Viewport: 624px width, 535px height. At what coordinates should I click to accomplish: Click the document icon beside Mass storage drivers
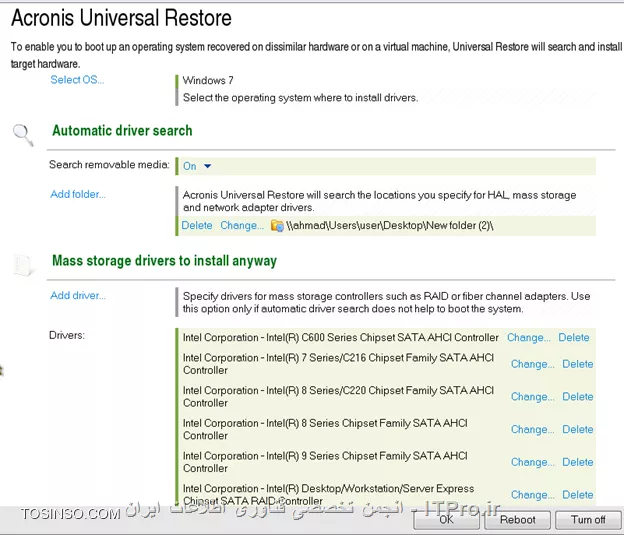[x=23, y=265]
